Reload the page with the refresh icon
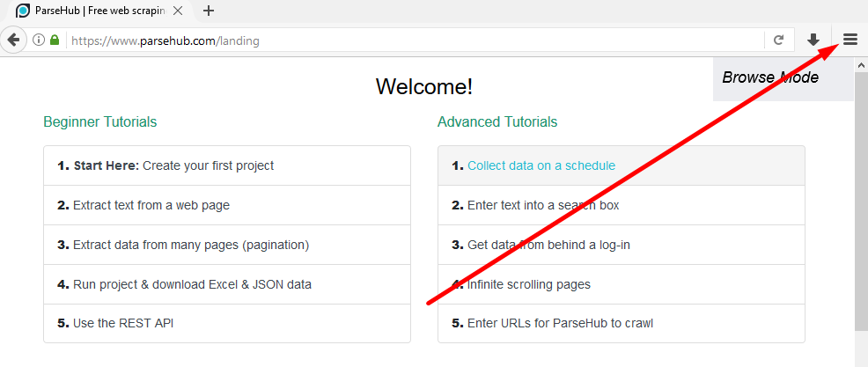Screen dimensions: 868x367 [x=778, y=40]
